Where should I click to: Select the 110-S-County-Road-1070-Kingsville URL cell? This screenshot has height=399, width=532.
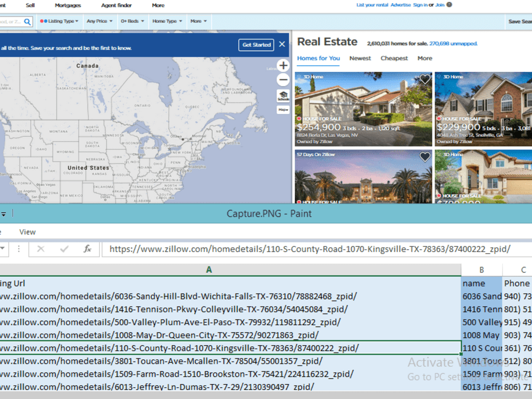pos(230,348)
